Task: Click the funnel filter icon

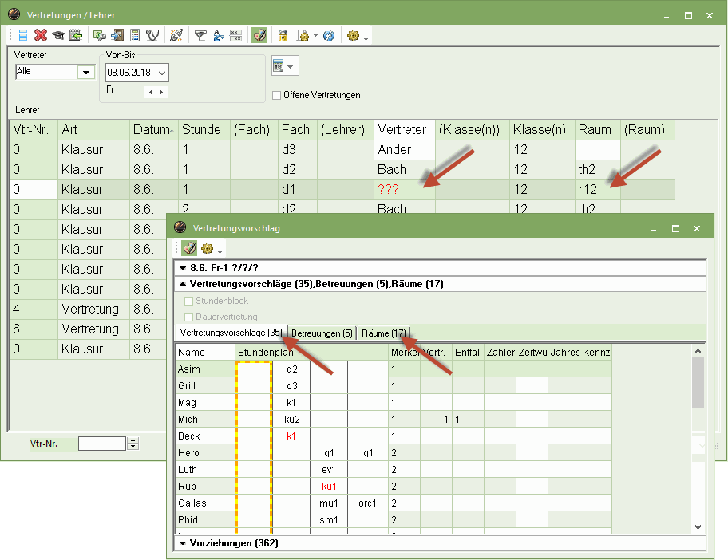Action: point(200,35)
